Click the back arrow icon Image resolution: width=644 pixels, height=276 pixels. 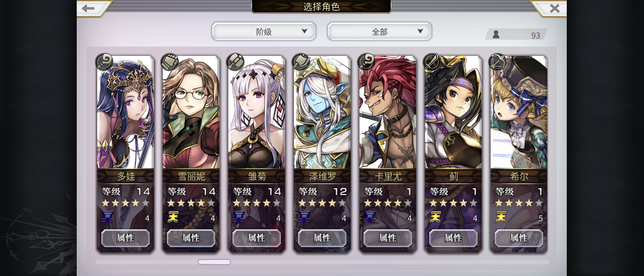[x=88, y=8]
